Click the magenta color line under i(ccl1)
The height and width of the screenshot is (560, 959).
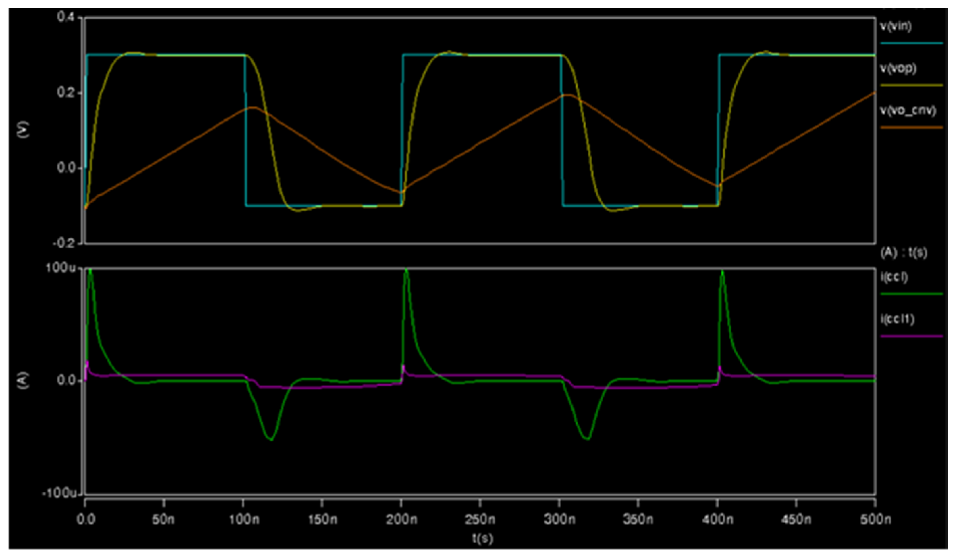tap(912, 336)
